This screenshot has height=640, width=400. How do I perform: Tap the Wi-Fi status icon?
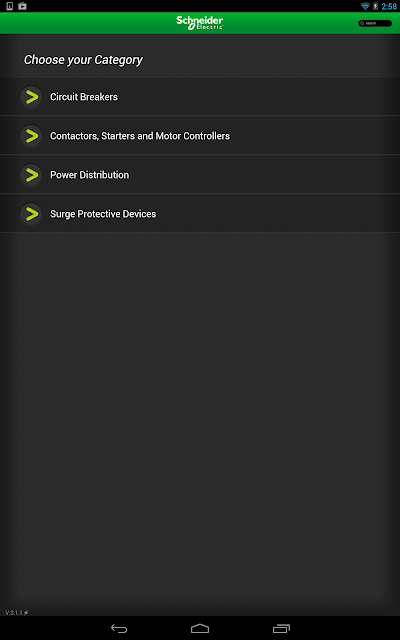pyautogui.click(x=365, y=6)
